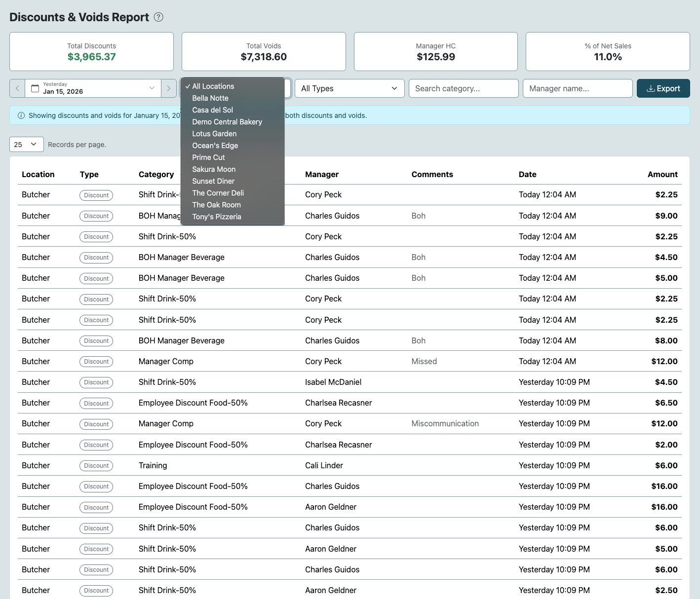Expand the 25 records per page selector
This screenshot has width=700, height=599.
[x=26, y=145]
